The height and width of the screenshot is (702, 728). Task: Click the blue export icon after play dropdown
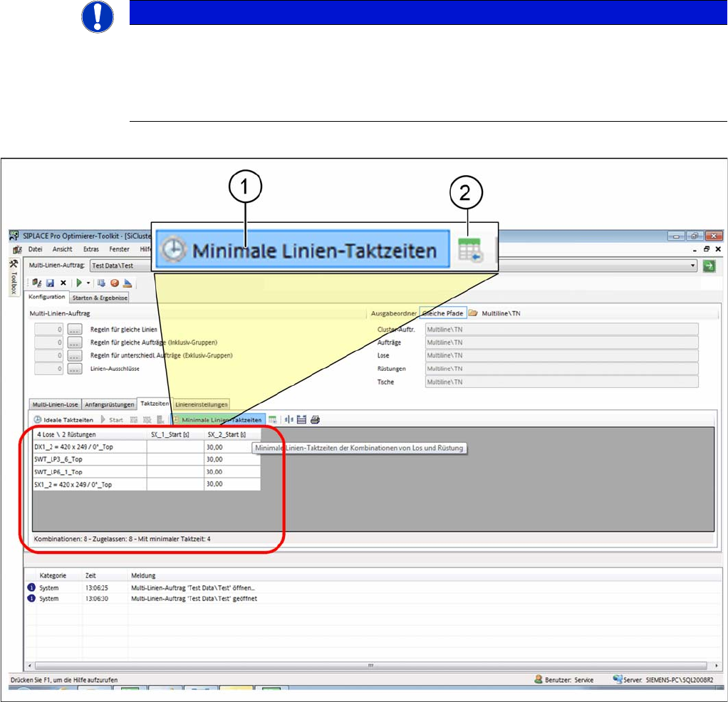pyautogui.click(x=101, y=283)
